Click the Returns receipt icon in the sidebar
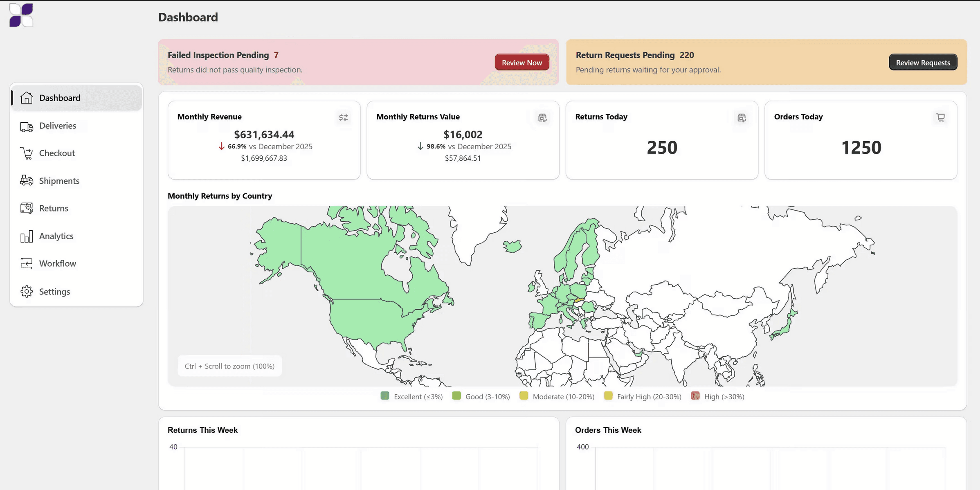980x490 pixels. point(26,208)
